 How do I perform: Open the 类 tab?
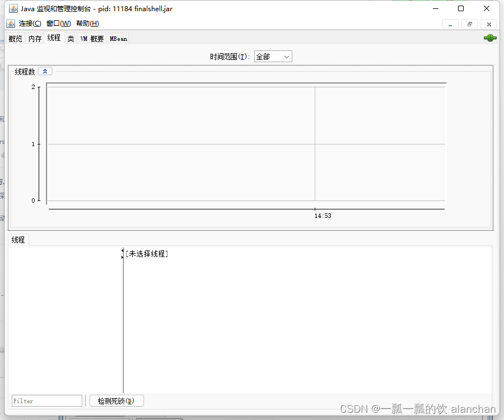coord(71,39)
